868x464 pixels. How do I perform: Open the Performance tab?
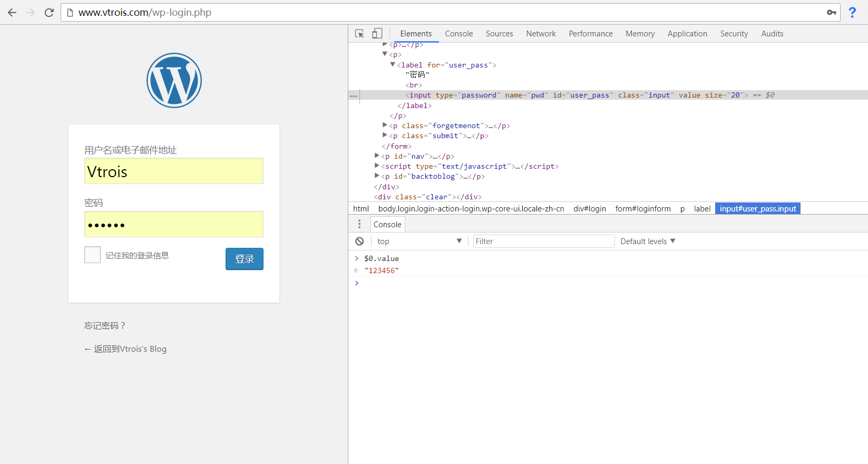click(591, 34)
